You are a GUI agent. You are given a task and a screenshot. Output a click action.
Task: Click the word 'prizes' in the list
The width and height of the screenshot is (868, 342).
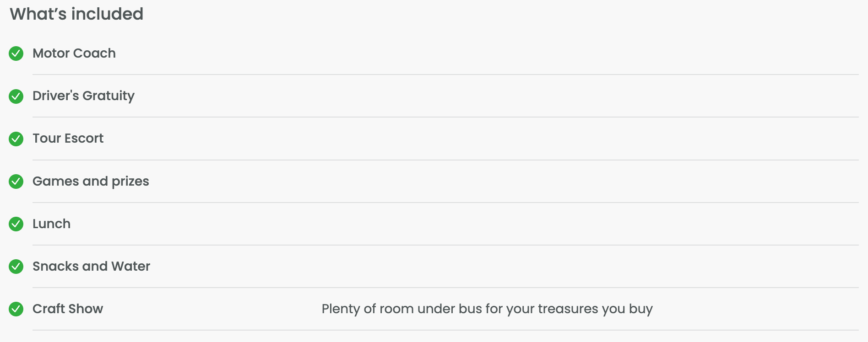click(130, 182)
